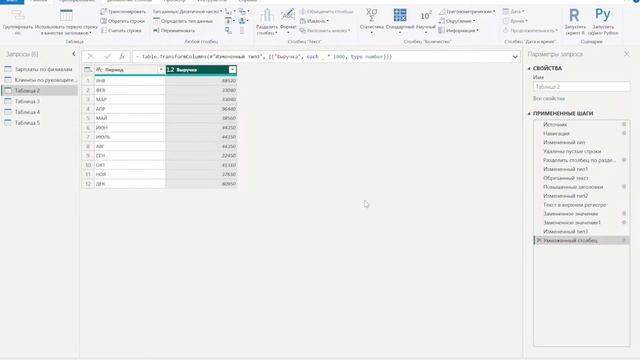Screen dimensions: 640x360
Task: Collapse the Queries (Запросы) pane arrow
Action: pos(74,54)
